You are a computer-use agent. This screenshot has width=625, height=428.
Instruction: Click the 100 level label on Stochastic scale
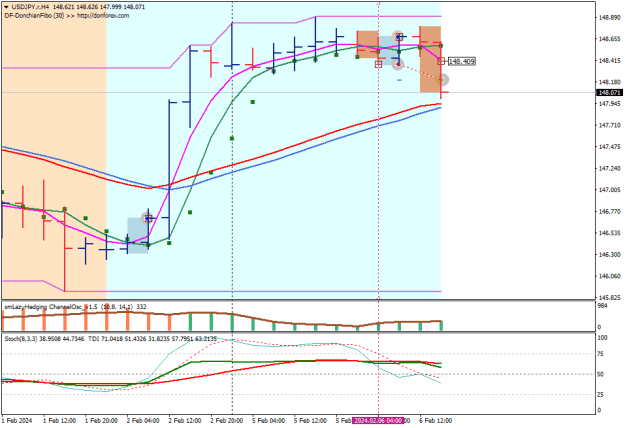[x=603, y=338]
